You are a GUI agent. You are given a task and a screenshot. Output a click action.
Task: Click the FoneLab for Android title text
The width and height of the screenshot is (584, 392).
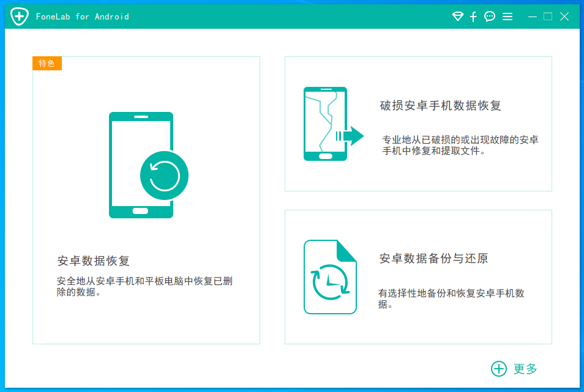[83, 17]
